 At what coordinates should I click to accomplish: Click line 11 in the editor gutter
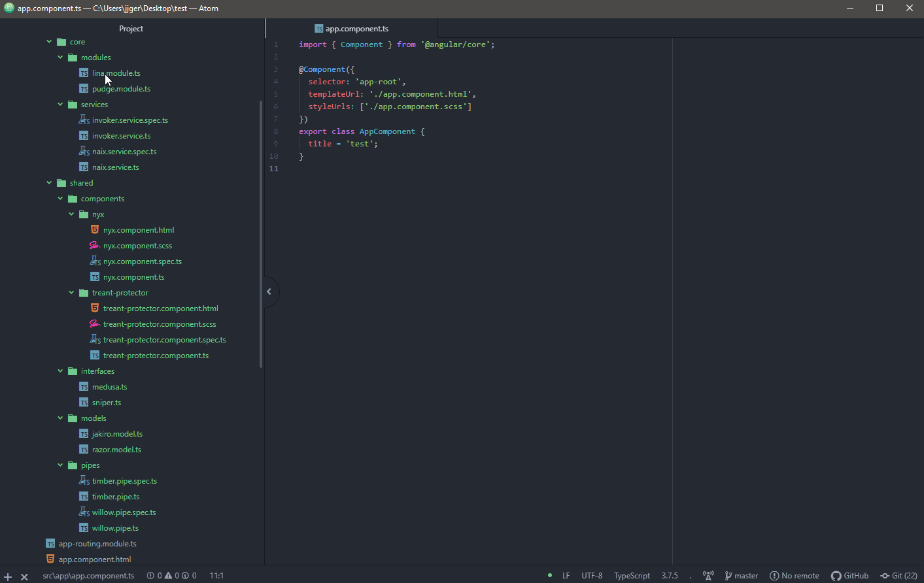[x=273, y=169]
